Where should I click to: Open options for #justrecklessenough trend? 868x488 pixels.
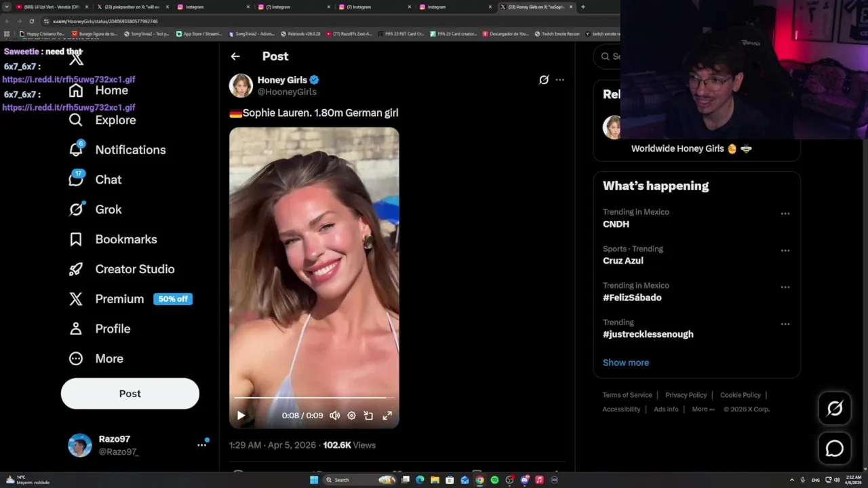point(785,324)
